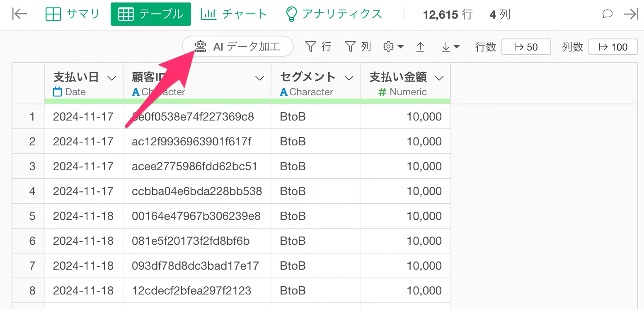Click セグメント Character type icon

coord(283,92)
